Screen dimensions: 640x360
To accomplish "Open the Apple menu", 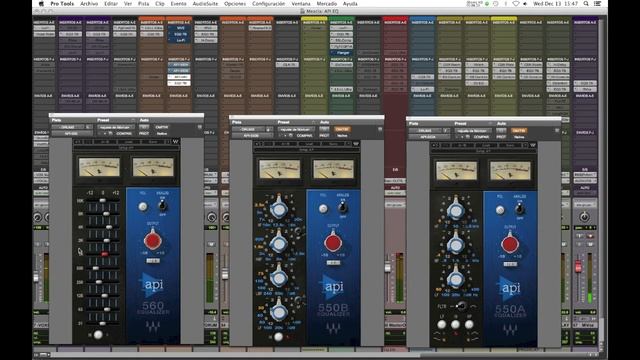I will tap(41, 4).
